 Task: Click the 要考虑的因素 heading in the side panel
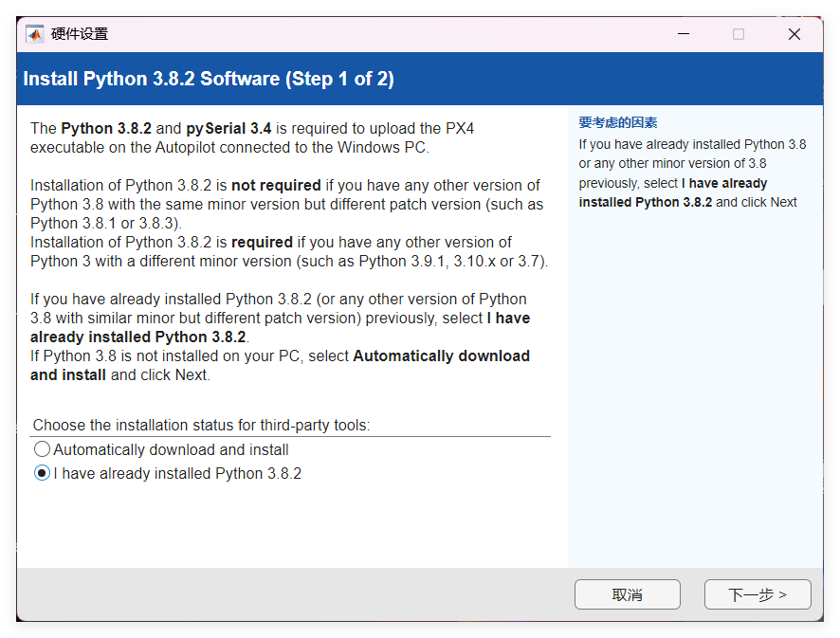(617, 122)
